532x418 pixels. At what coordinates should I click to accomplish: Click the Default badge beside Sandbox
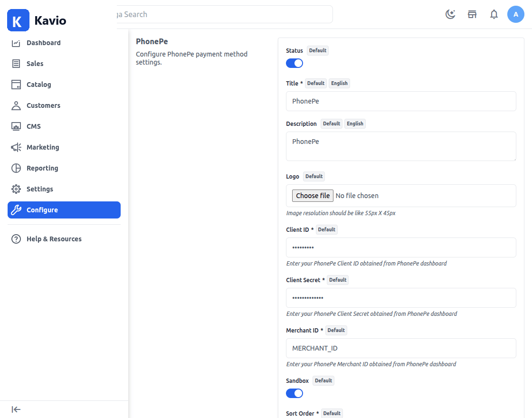323,380
